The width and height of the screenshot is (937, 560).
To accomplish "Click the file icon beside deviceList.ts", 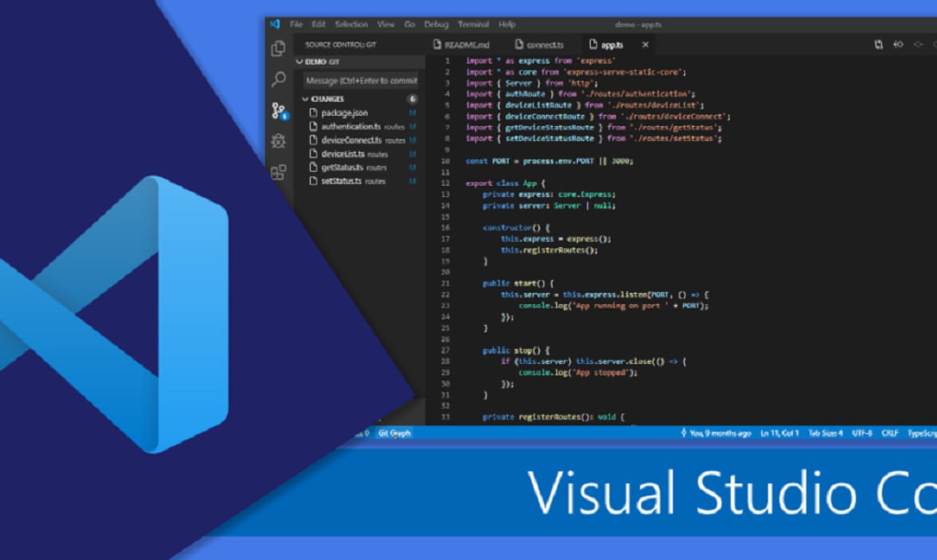I will tap(313, 153).
